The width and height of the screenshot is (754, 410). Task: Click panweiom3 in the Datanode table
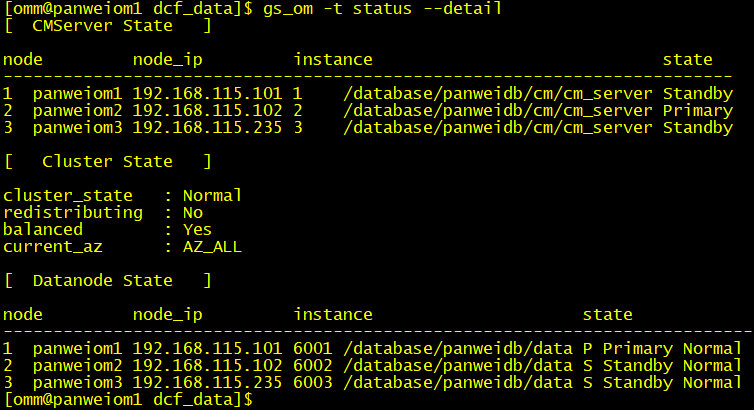77,383
